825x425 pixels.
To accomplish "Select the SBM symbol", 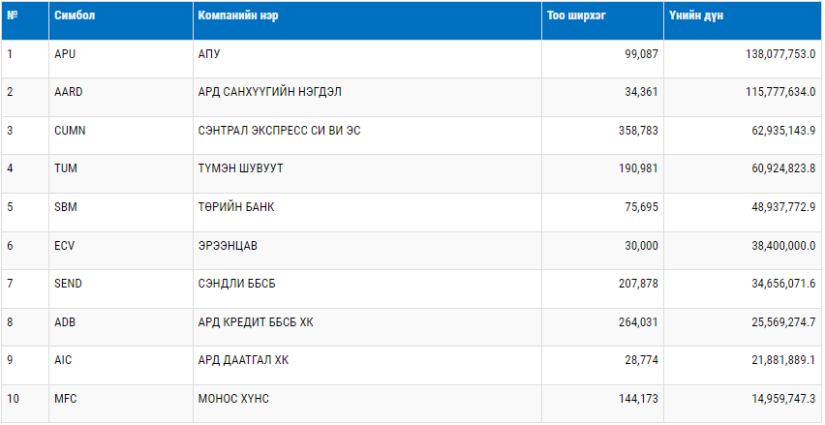I will point(65,207).
